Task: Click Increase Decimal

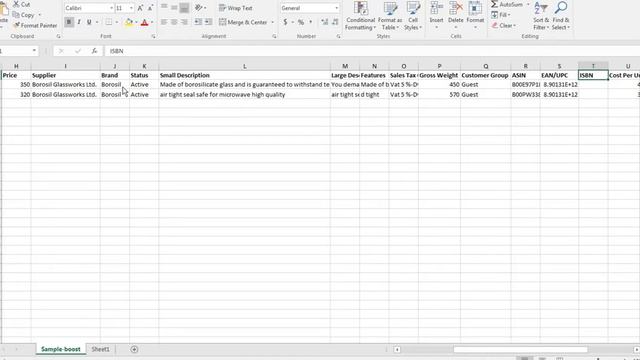Action: tap(324, 22)
